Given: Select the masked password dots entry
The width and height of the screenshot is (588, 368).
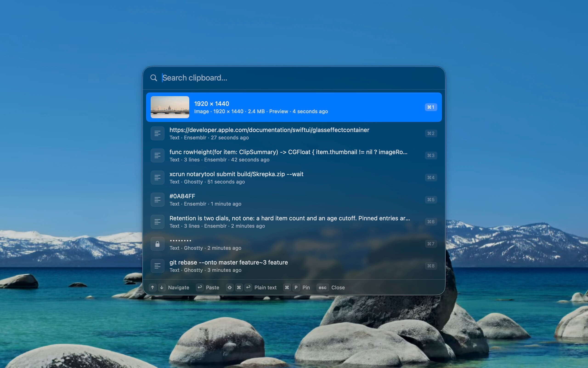Looking at the screenshot, I should click(x=294, y=244).
